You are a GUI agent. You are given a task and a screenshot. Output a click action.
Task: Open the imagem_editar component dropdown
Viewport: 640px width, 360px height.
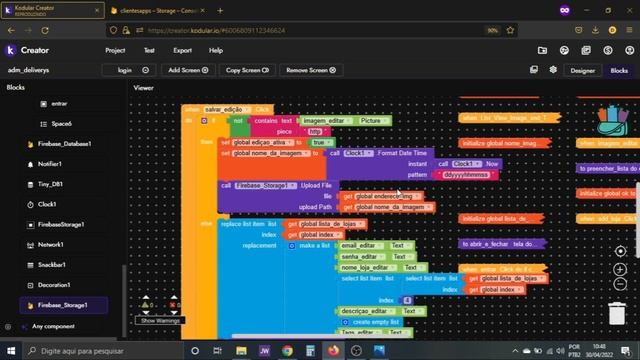327,121
